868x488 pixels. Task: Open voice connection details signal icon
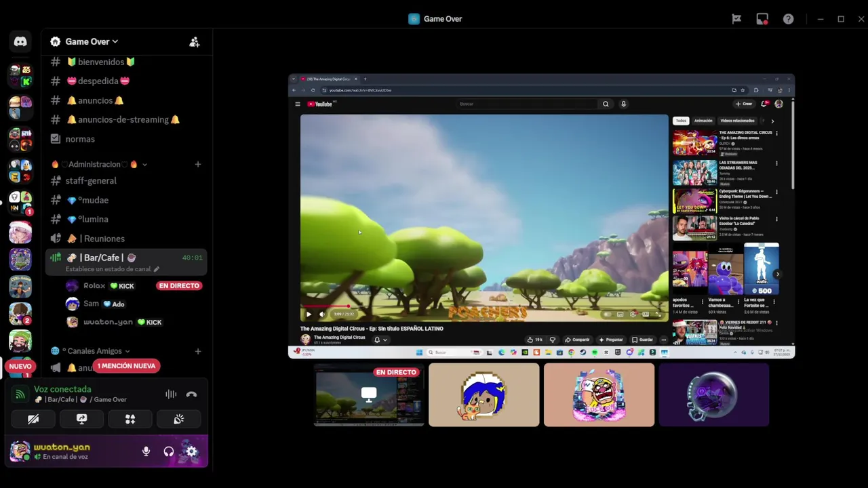pos(20,394)
